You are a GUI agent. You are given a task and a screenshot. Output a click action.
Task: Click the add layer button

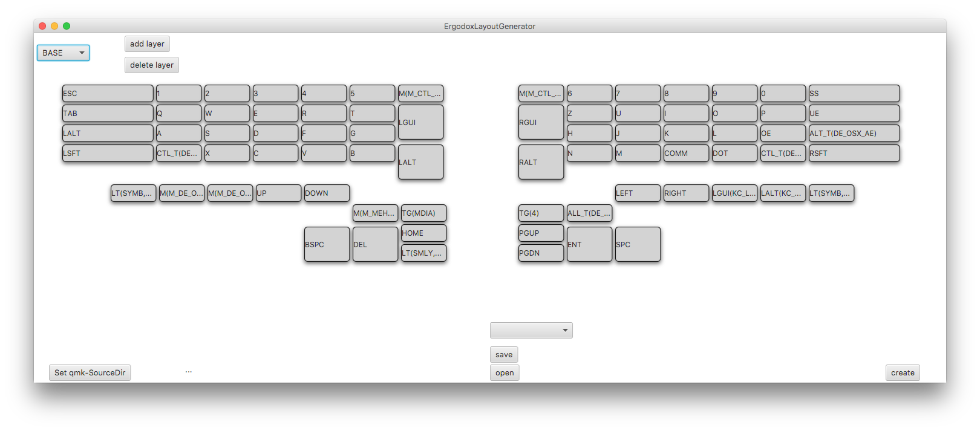pyautogui.click(x=147, y=44)
